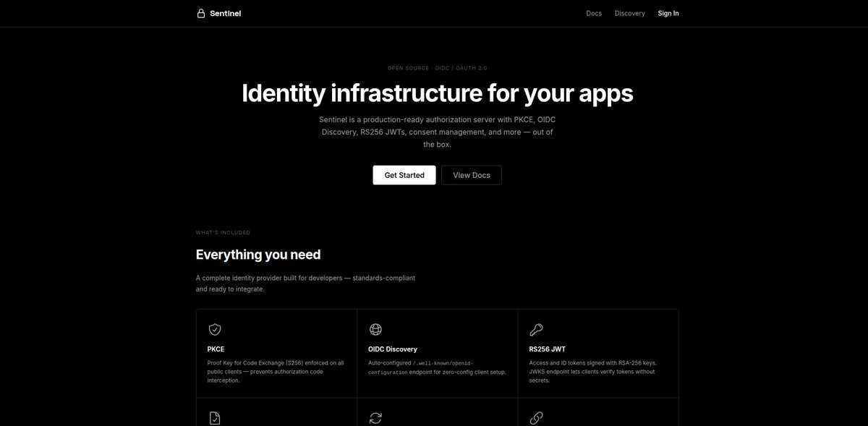This screenshot has height=426, width=868.
Task: Click the chain link icon below RS256 JWT
Action: click(536, 418)
